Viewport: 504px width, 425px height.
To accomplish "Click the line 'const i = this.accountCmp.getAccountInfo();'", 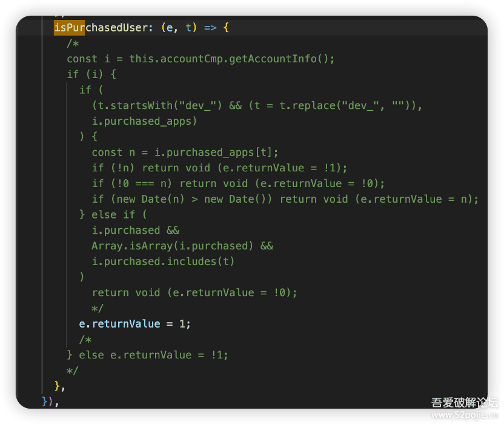I will point(201,59).
